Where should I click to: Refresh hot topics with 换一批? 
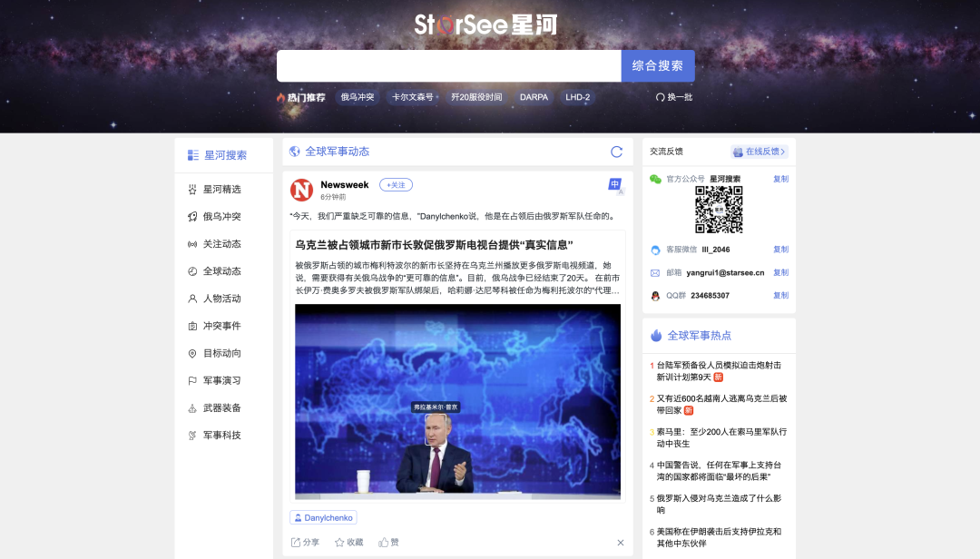click(674, 97)
